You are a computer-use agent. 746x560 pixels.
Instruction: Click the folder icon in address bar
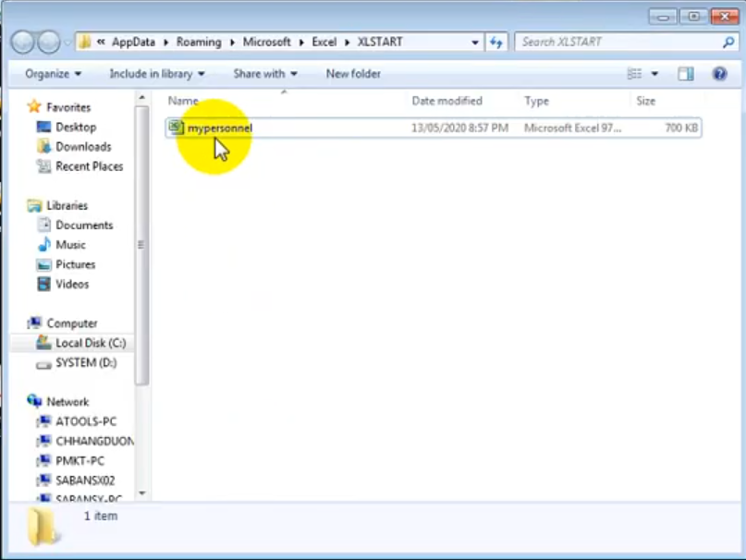[85, 42]
